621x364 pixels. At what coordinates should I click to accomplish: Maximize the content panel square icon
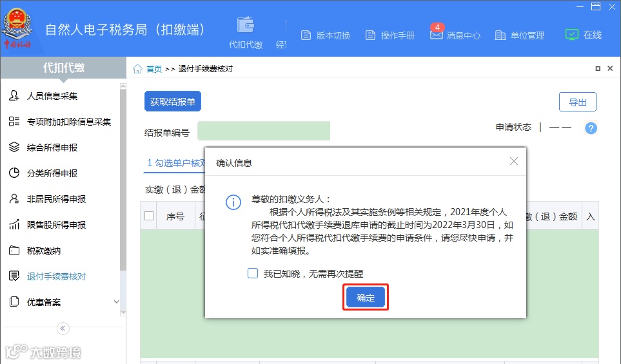[598, 68]
